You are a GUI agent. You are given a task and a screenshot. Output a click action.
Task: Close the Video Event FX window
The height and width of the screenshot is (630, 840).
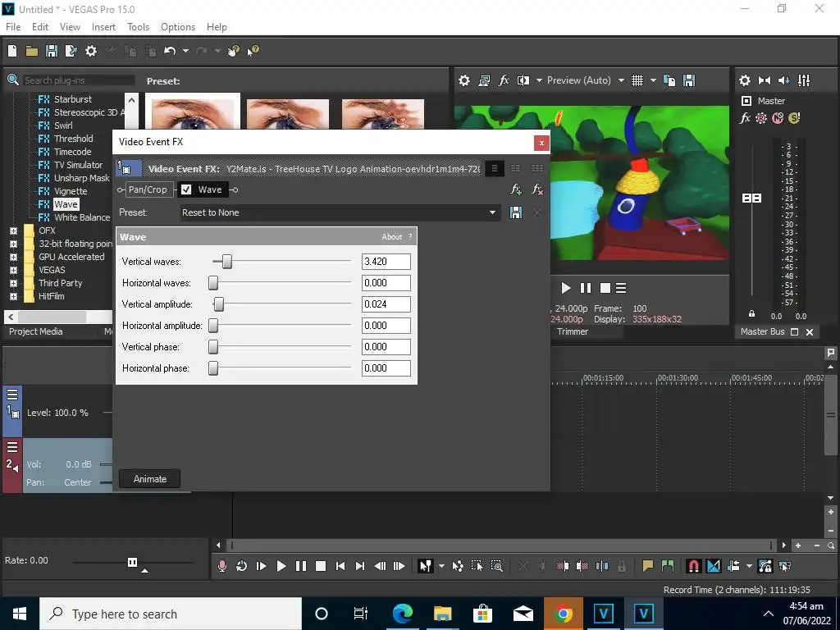coord(541,143)
